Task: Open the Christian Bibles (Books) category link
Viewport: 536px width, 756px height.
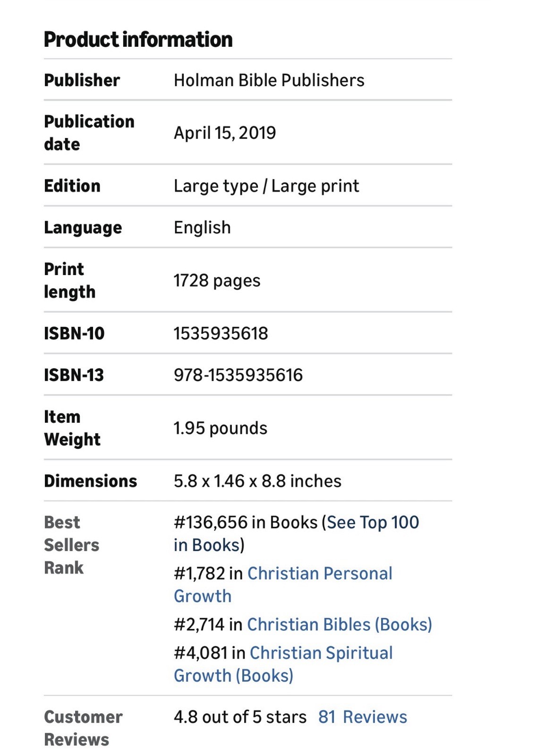Action: pyautogui.click(x=340, y=625)
